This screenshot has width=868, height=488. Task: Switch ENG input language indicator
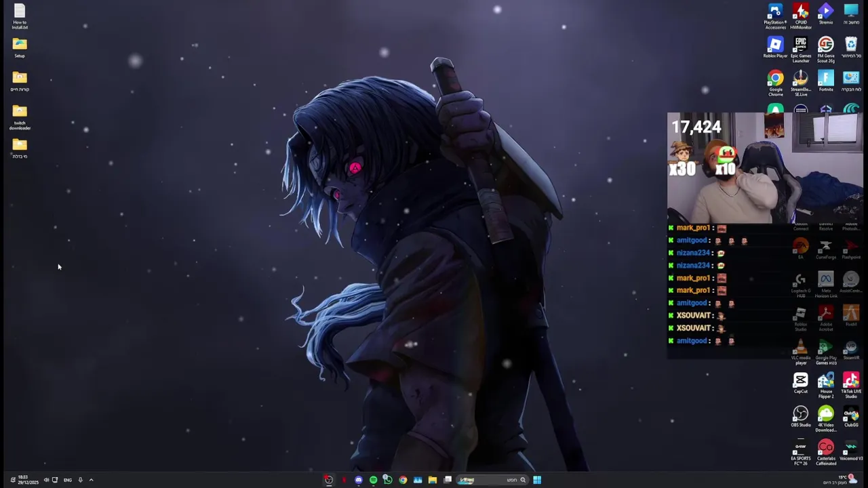67,480
